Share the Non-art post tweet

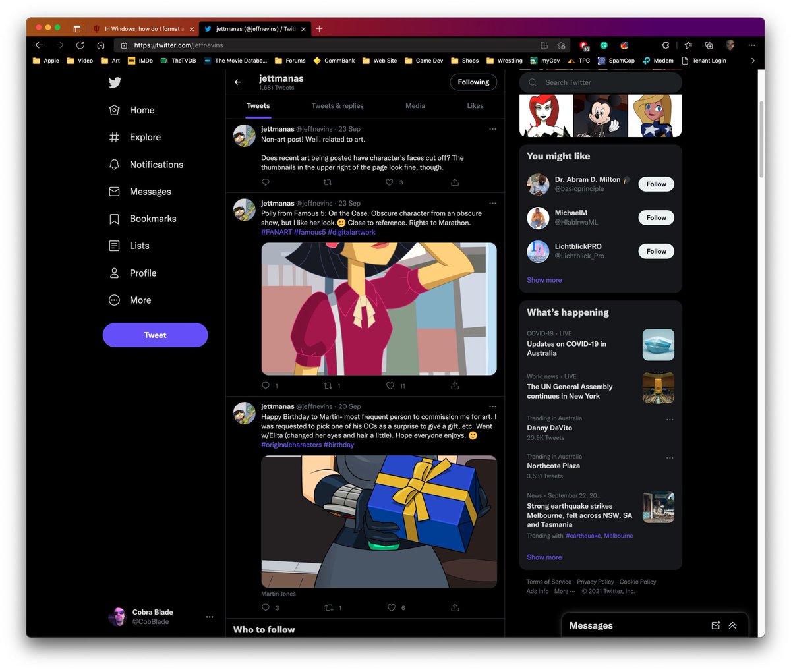455,182
